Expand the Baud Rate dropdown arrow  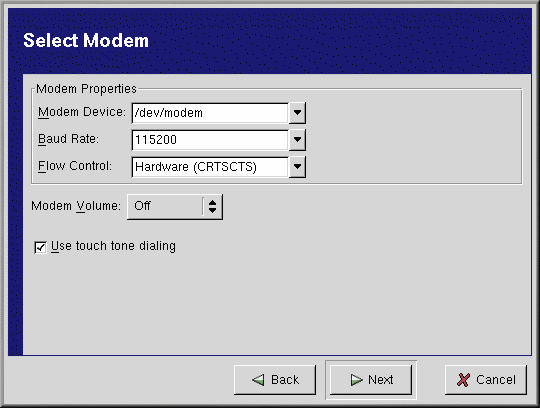coord(297,139)
